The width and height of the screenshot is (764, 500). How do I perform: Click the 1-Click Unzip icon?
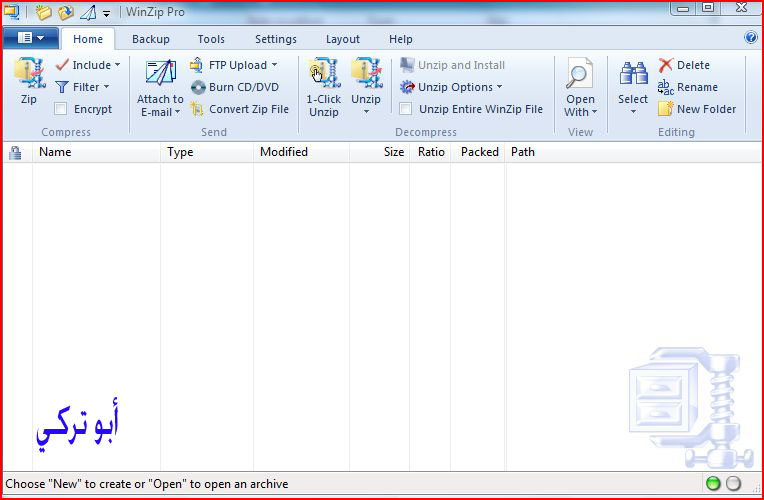point(324,73)
